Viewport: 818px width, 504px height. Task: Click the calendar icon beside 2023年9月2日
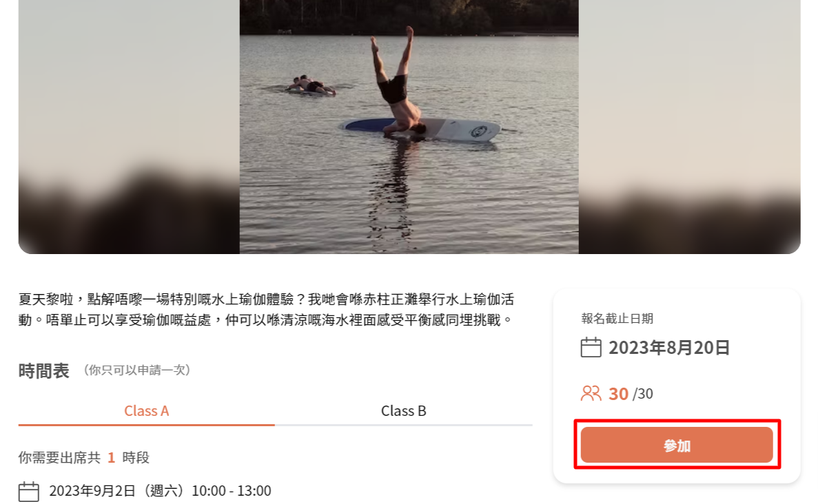point(29,492)
